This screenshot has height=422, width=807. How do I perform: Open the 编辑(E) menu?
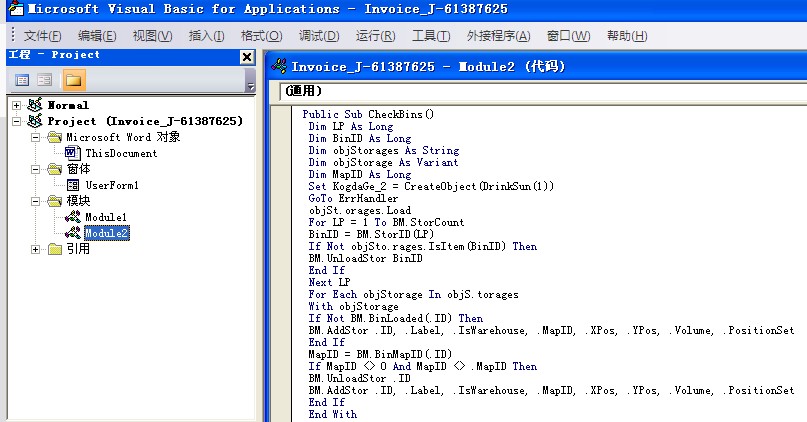pyautogui.click(x=97, y=36)
